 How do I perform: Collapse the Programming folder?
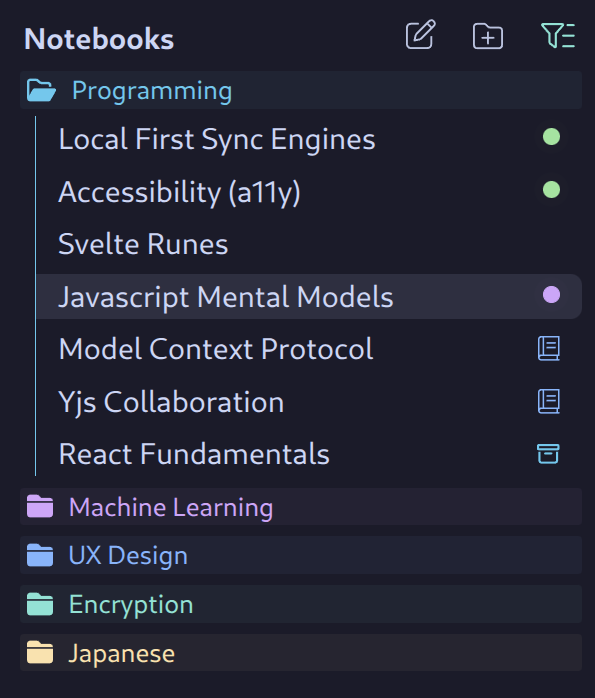(x=301, y=90)
